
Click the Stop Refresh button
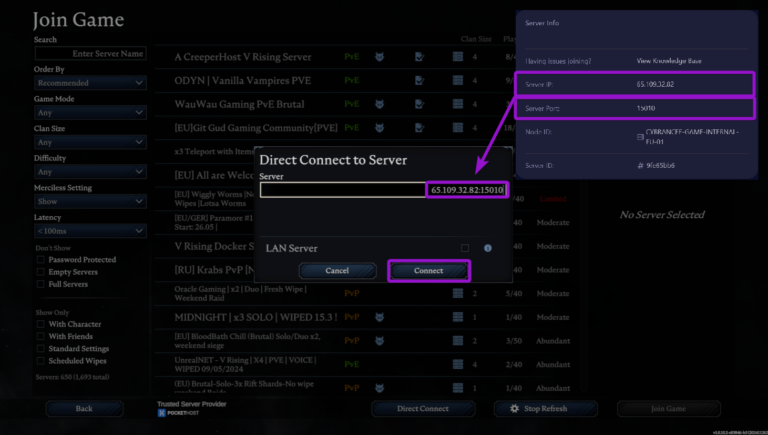[545, 409]
